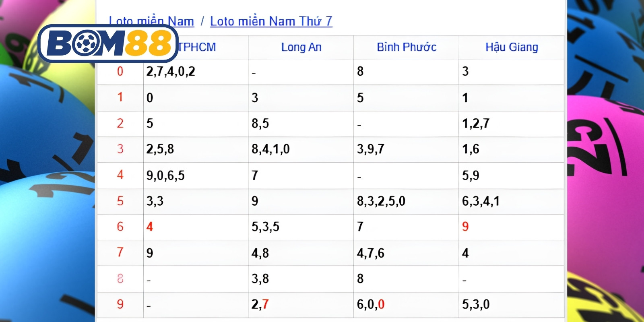Click the BOM88 logo
Screen dimensions: 644x322
click(108, 43)
